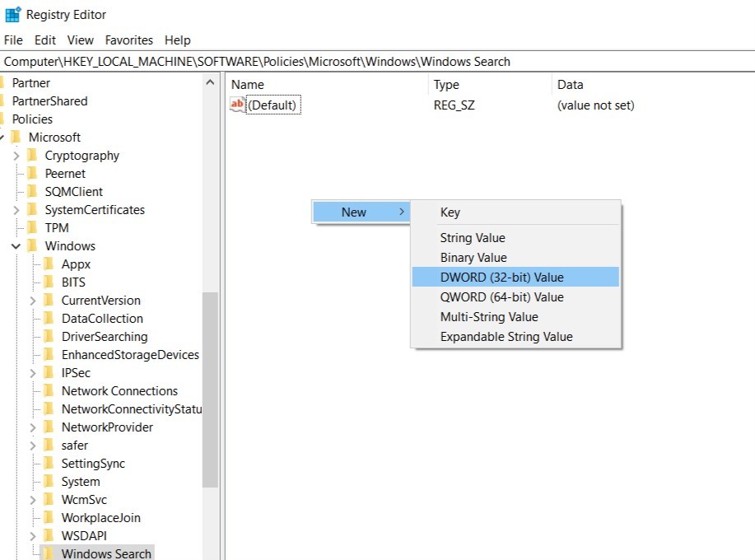This screenshot has height=560, width=755.
Task: Click the TPM folder icon
Action: click(33, 228)
